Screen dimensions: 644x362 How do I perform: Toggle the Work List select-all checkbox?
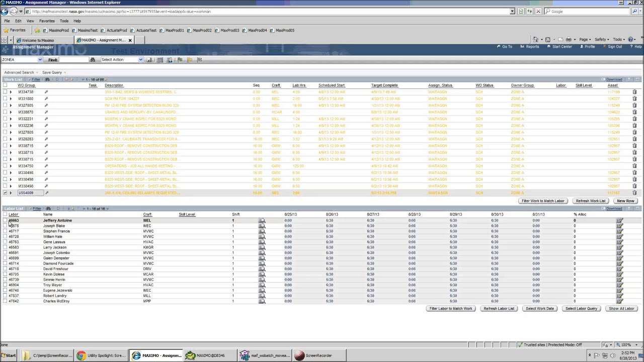click(5, 85)
